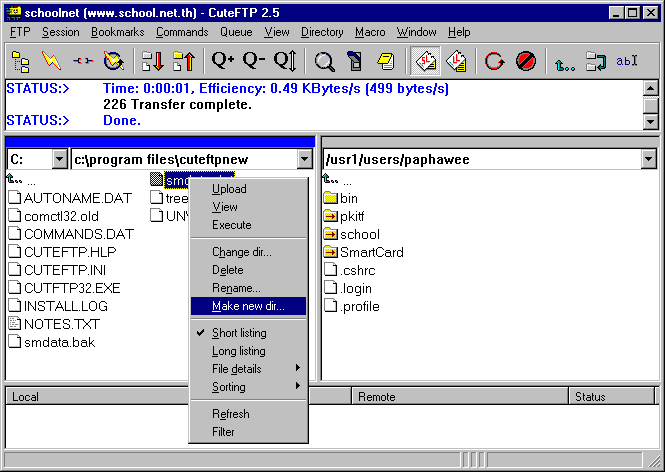665x472 pixels.
Task: Click the Status queue column header
Action: (x=612, y=397)
